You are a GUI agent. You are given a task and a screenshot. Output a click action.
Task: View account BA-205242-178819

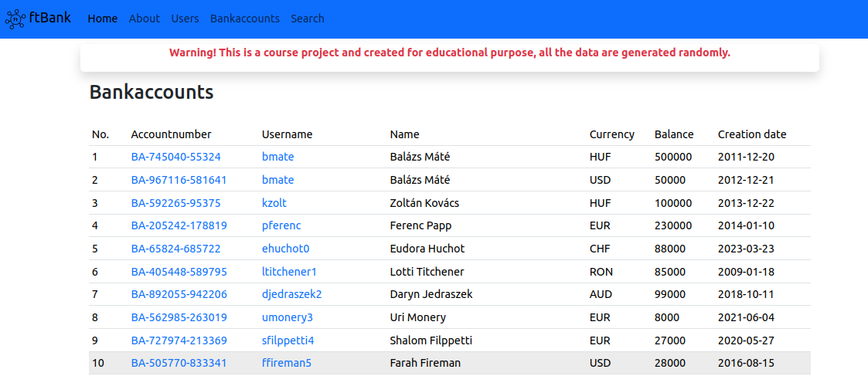(x=179, y=225)
